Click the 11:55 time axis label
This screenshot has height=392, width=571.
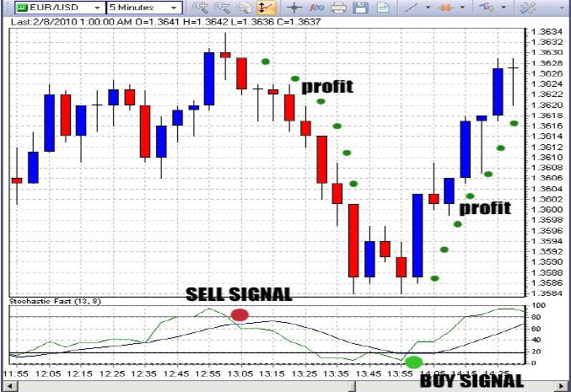coord(16,373)
